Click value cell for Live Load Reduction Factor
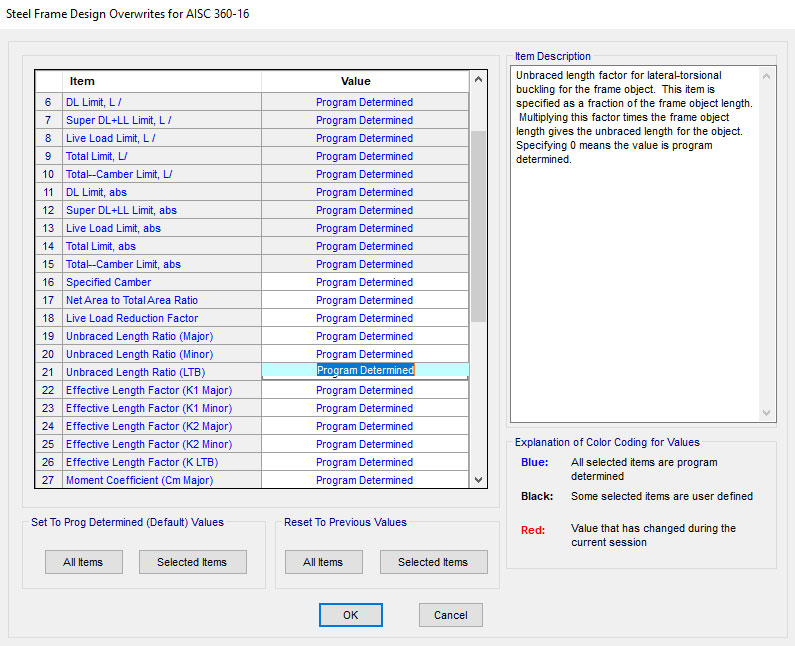The image size is (795, 646). click(x=365, y=318)
